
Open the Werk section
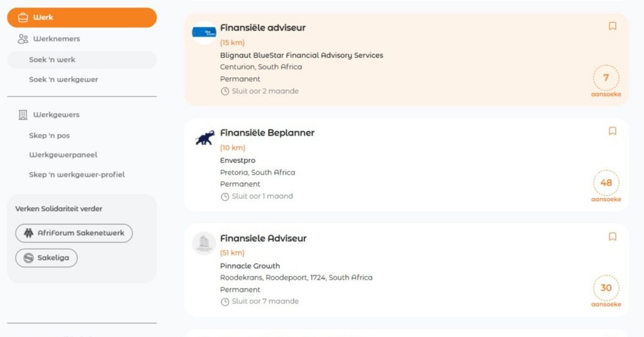[82, 18]
